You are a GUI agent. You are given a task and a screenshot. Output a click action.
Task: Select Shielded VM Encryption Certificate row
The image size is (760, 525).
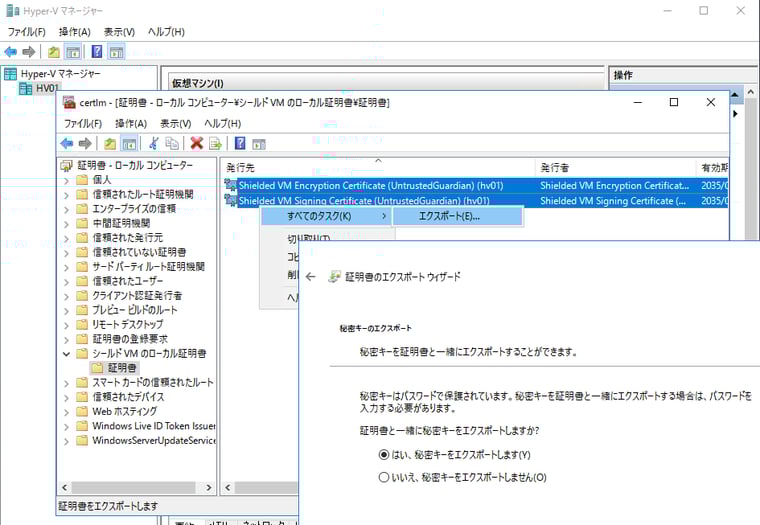click(x=475, y=186)
